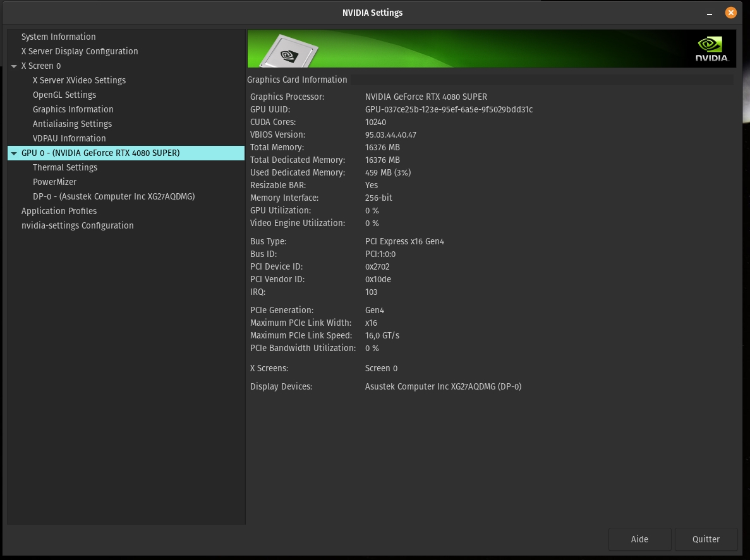This screenshot has height=560, width=750.
Task: Open Graphics Information entry
Action: point(73,109)
